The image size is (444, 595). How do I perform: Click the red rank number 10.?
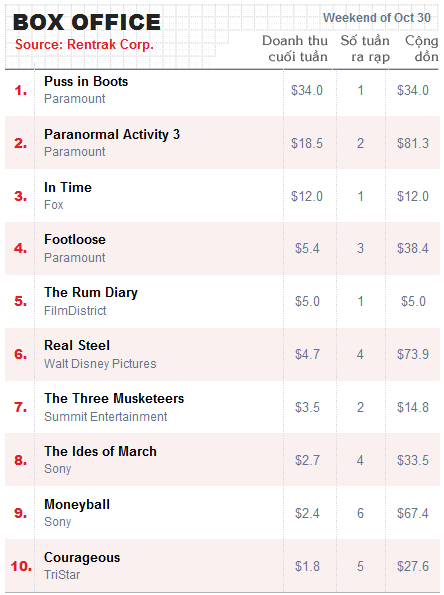21,566
